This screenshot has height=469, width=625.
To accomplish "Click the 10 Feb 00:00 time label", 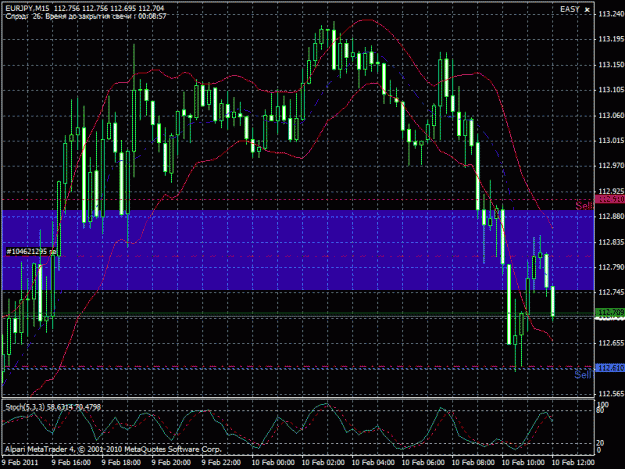I will pyautogui.click(x=273, y=463).
